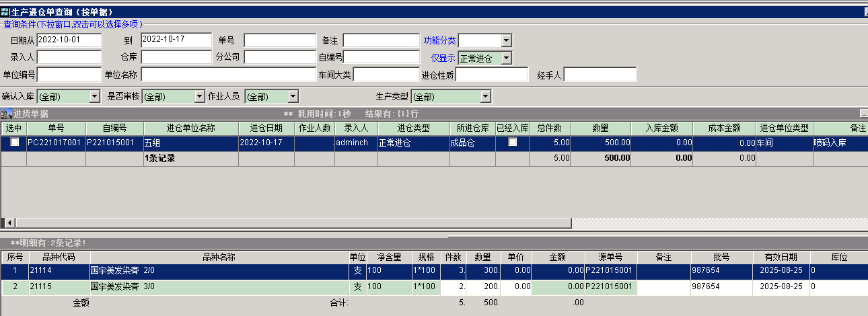Collapse the 进货单据 panel with its right-edge button
This screenshot has width=868, height=316.
(x=863, y=114)
